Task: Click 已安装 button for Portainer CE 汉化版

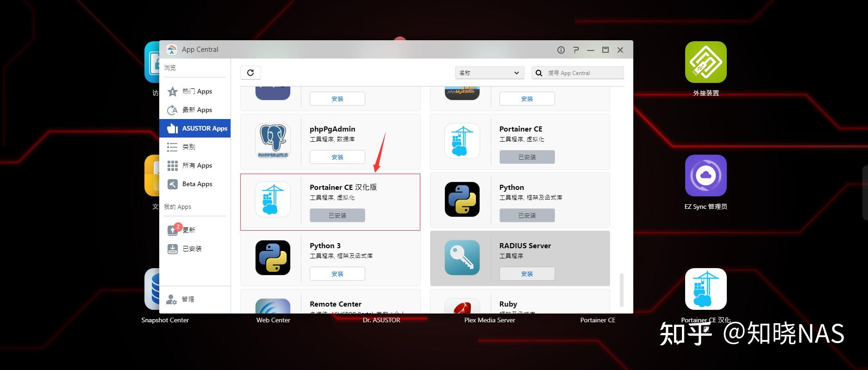Action: click(x=337, y=215)
